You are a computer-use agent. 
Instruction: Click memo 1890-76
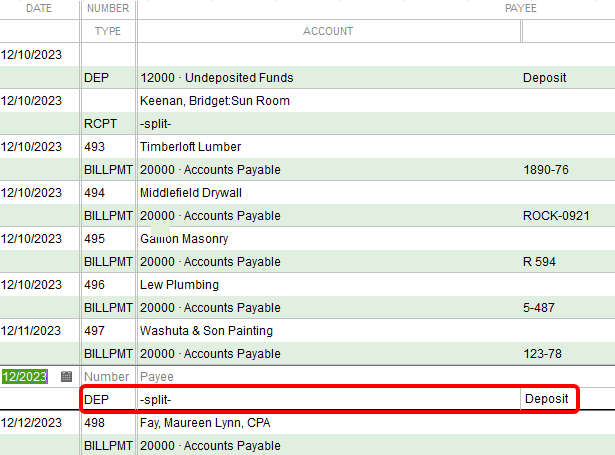[546, 170]
